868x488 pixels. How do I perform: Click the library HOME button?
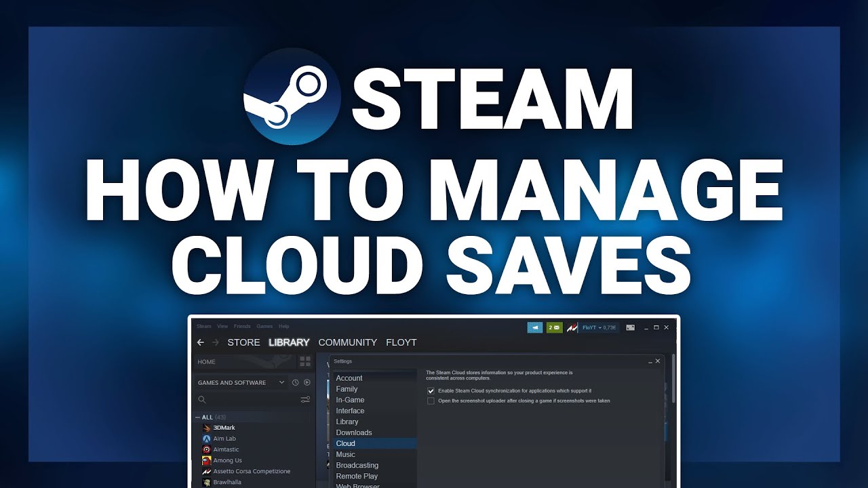(x=244, y=362)
